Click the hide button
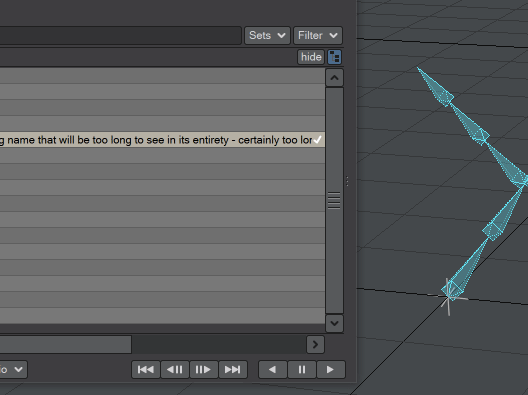 [311, 57]
